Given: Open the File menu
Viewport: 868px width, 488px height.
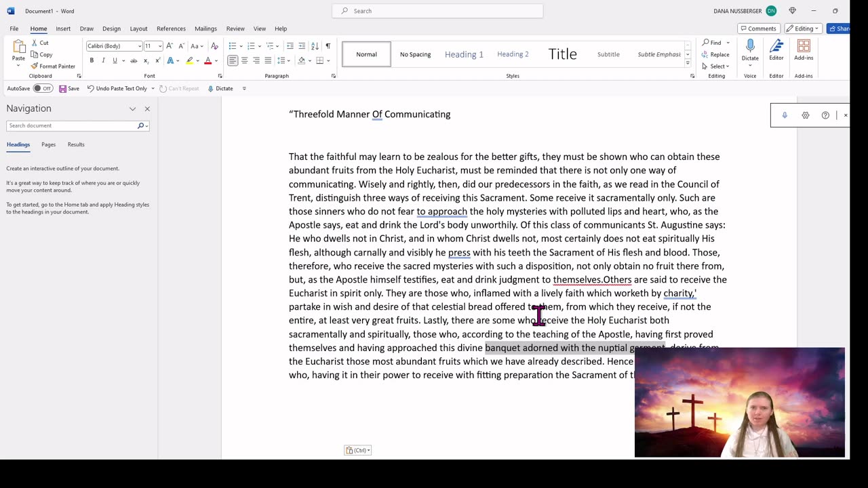Looking at the screenshot, I should coord(14,28).
